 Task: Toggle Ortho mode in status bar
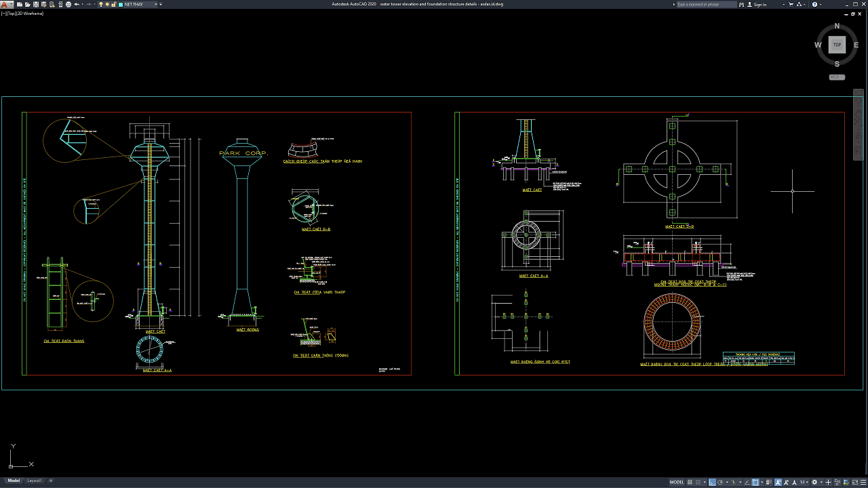pos(712,483)
